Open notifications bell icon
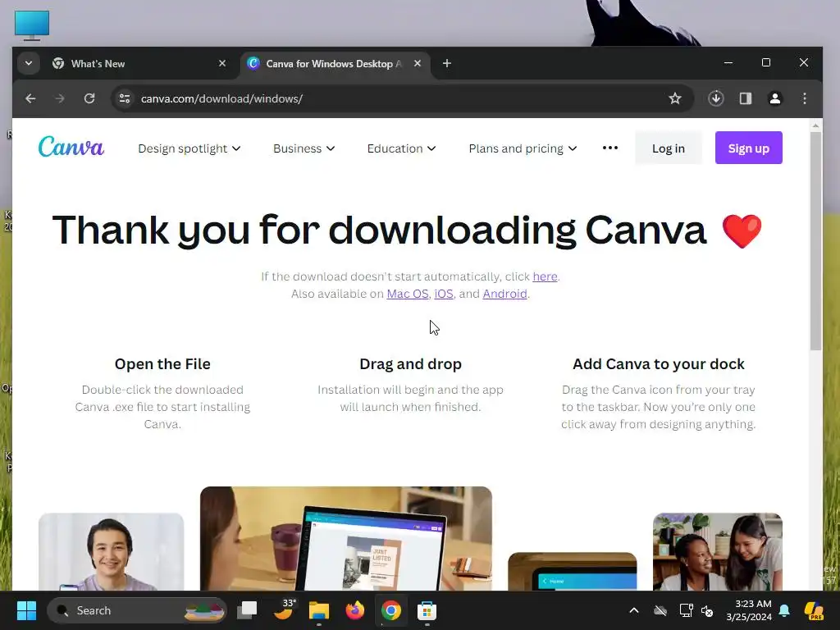 (784, 610)
